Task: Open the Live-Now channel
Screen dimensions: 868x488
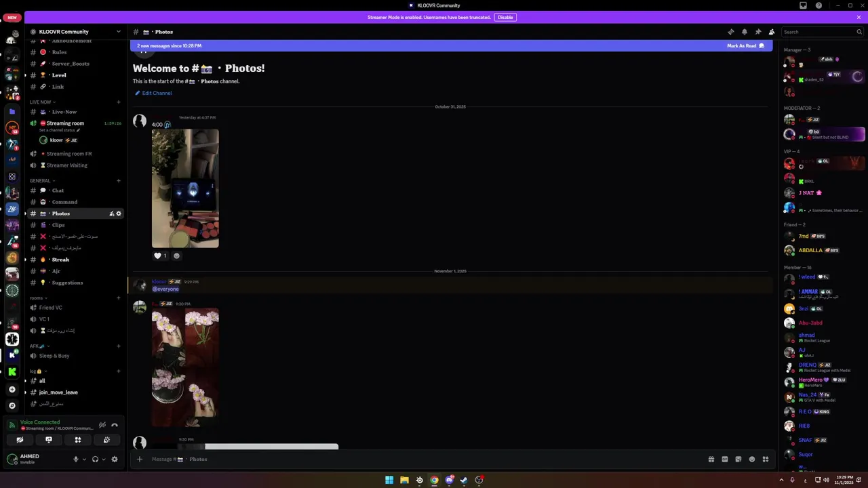Action: 76,112
